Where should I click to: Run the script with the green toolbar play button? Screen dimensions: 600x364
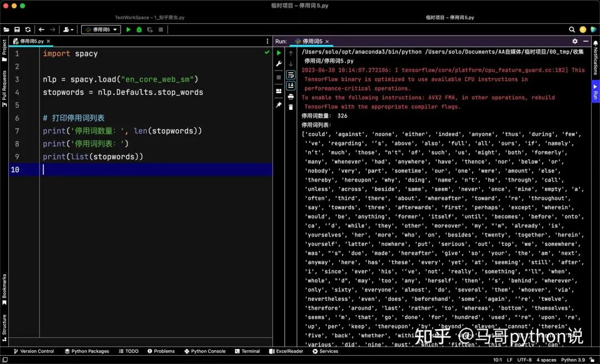(x=128, y=29)
